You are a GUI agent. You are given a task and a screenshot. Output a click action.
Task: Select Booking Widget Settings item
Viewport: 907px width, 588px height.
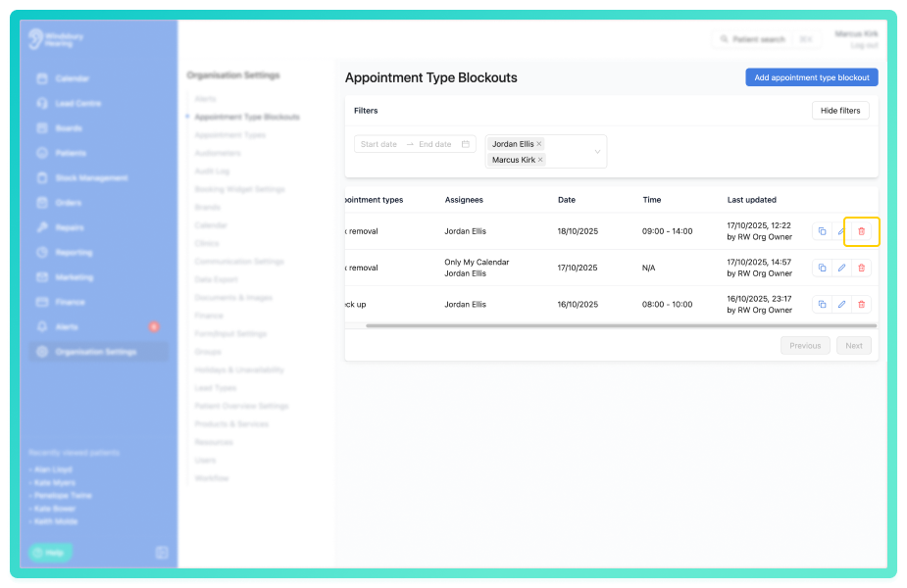(240, 189)
